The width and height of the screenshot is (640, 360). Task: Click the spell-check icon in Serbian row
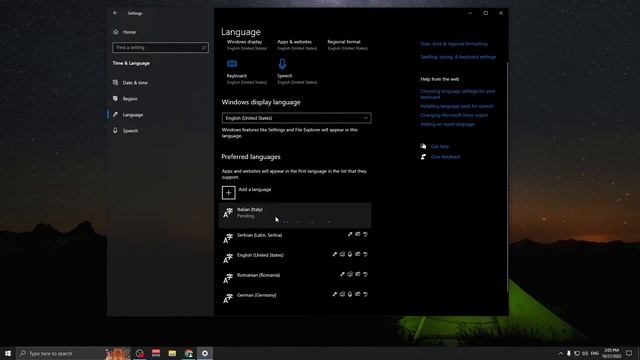[x=365, y=234]
